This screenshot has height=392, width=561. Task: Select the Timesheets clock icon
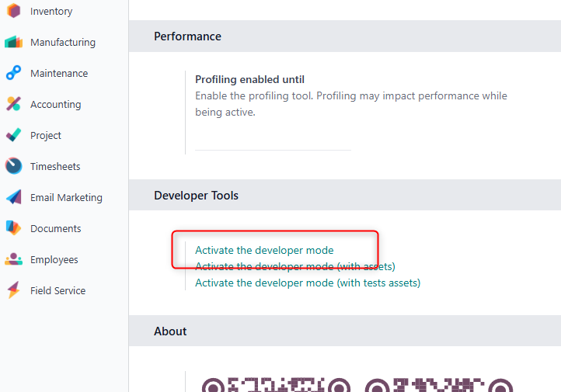[x=13, y=166]
